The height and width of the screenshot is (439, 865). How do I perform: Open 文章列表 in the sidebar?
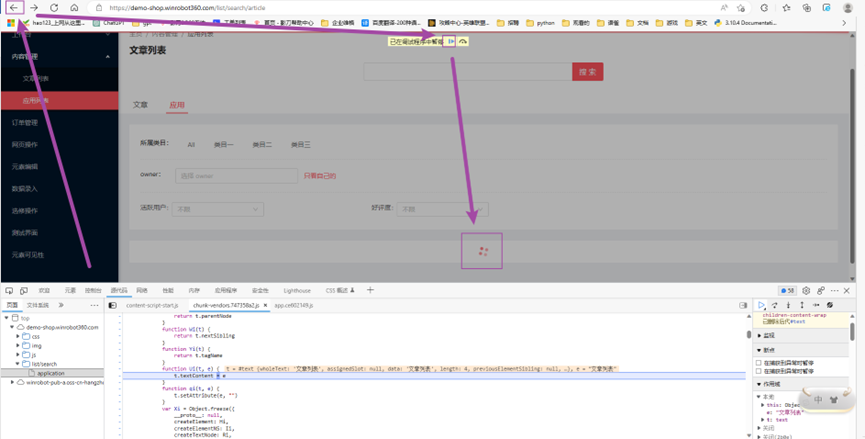tap(60, 78)
